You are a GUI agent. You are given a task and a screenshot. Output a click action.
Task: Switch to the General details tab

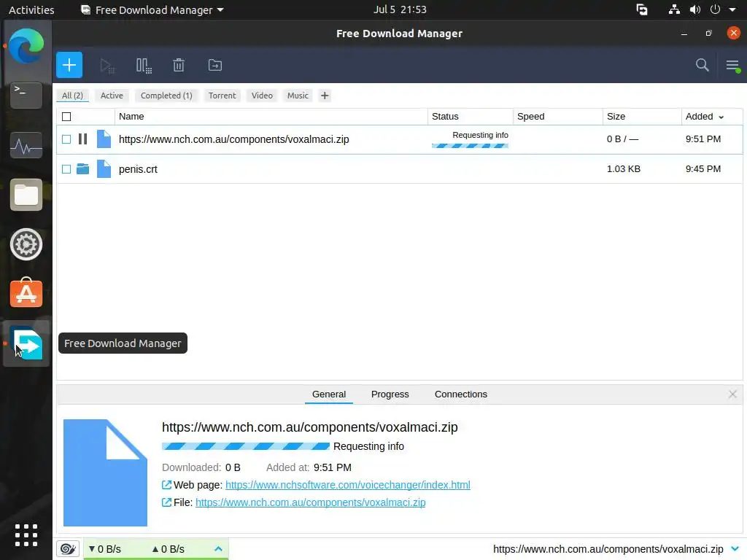pos(329,394)
